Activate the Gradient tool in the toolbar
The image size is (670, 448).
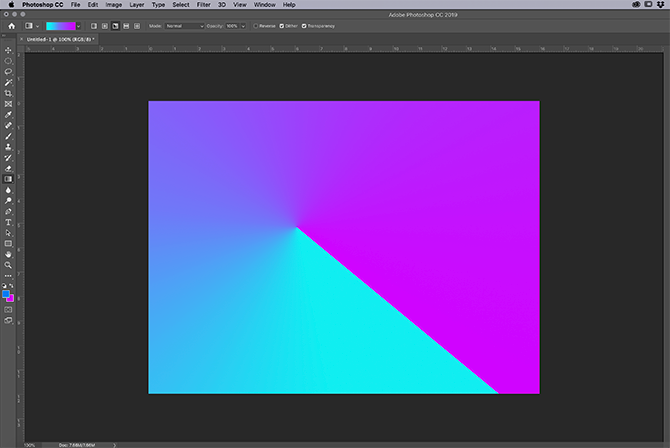pyautogui.click(x=9, y=179)
